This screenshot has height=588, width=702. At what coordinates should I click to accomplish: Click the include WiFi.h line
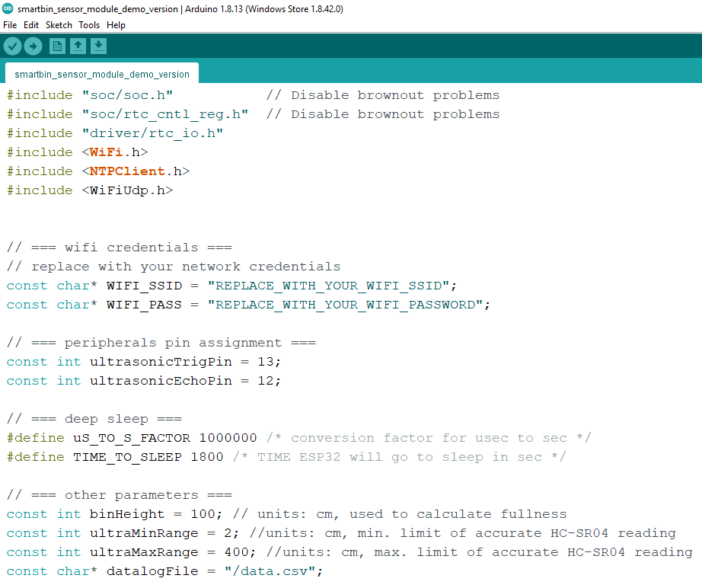(76, 152)
